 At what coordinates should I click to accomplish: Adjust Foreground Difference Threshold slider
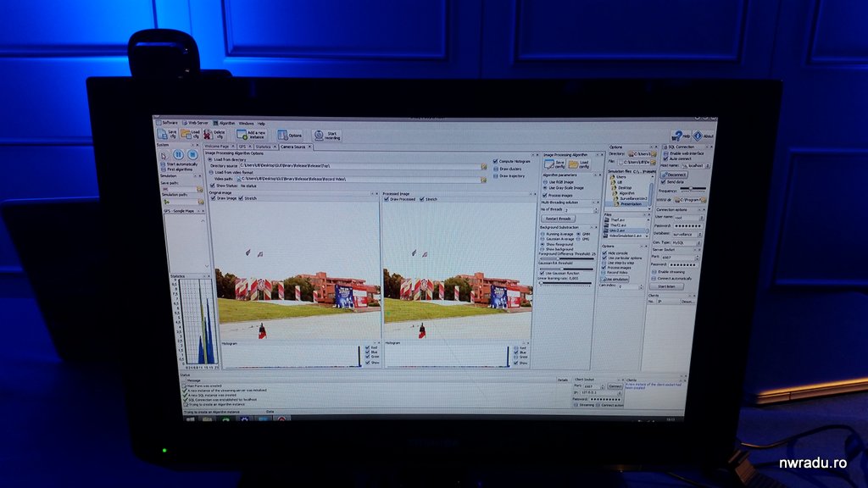tap(565, 258)
